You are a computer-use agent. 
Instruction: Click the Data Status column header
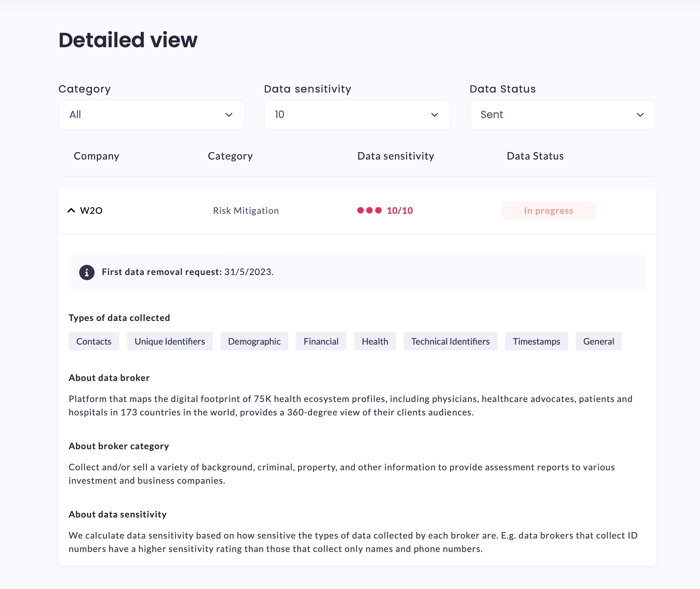[x=535, y=156]
